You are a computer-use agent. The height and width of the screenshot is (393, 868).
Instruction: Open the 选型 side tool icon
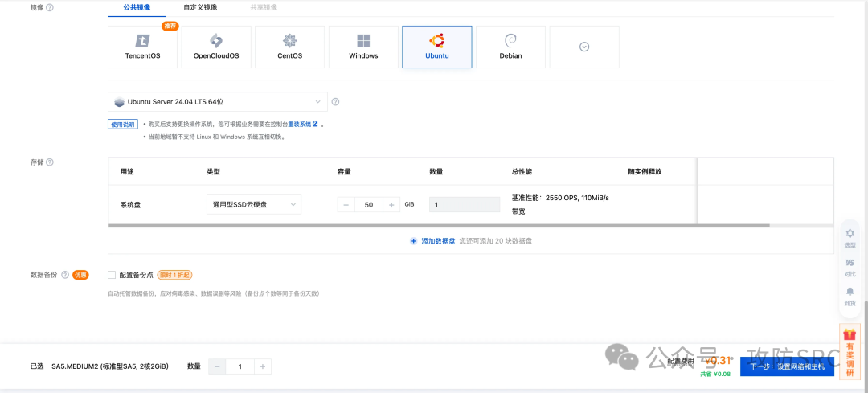click(x=850, y=238)
